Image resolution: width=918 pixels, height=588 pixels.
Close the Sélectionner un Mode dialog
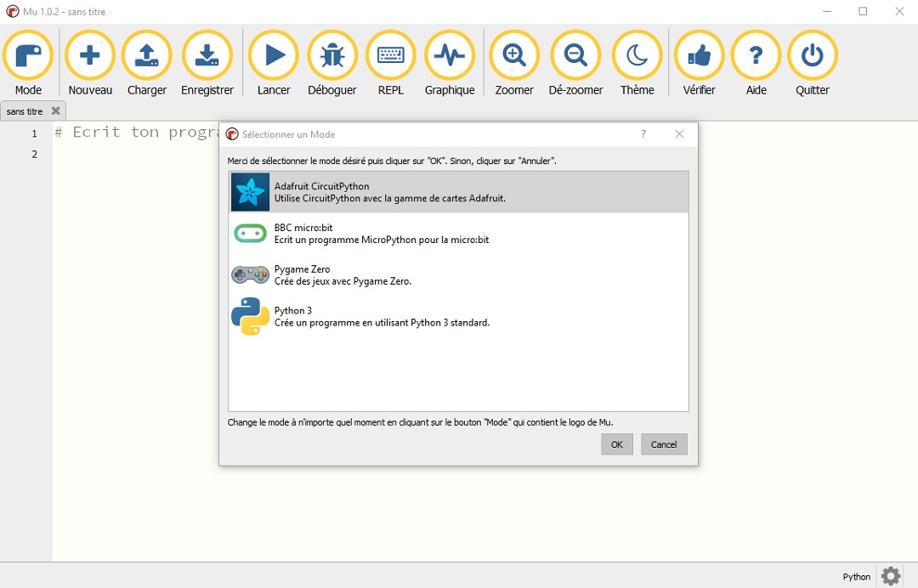pyautogui.click(x=679, y=134)
